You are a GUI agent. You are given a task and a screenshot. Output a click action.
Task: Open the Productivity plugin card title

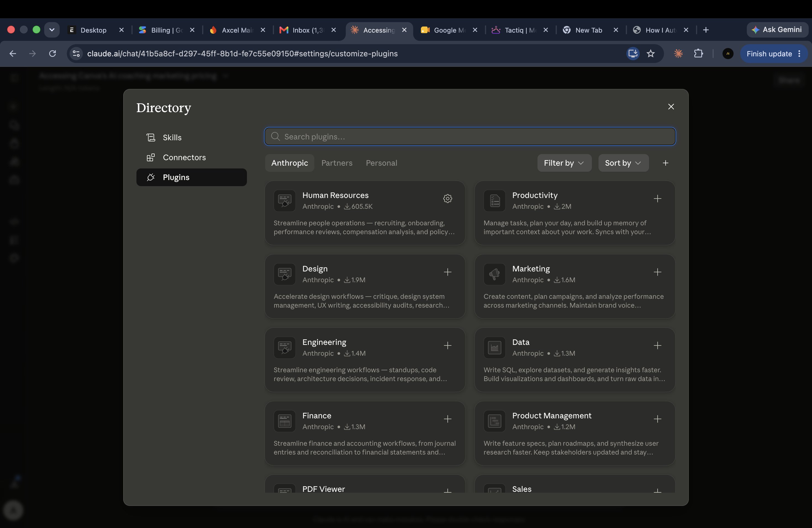pyautogui.click(x=535, y=195)
